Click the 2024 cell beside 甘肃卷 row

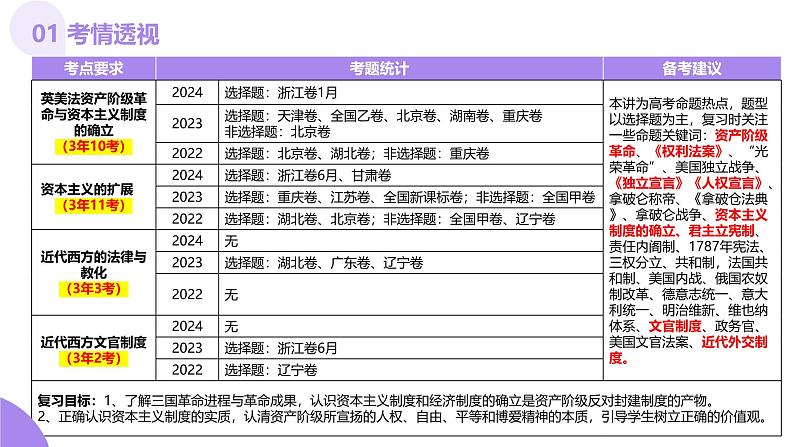[x=187, y=175]
